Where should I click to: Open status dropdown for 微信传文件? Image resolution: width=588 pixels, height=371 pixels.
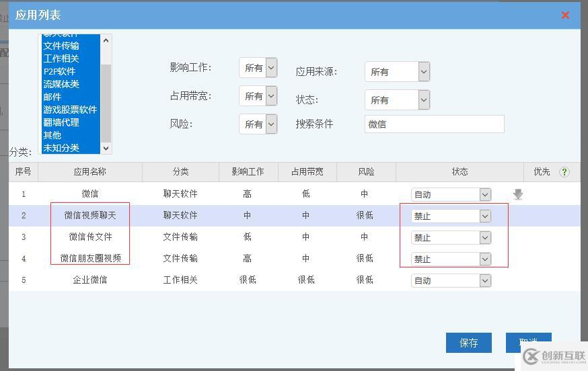point(451,238)
